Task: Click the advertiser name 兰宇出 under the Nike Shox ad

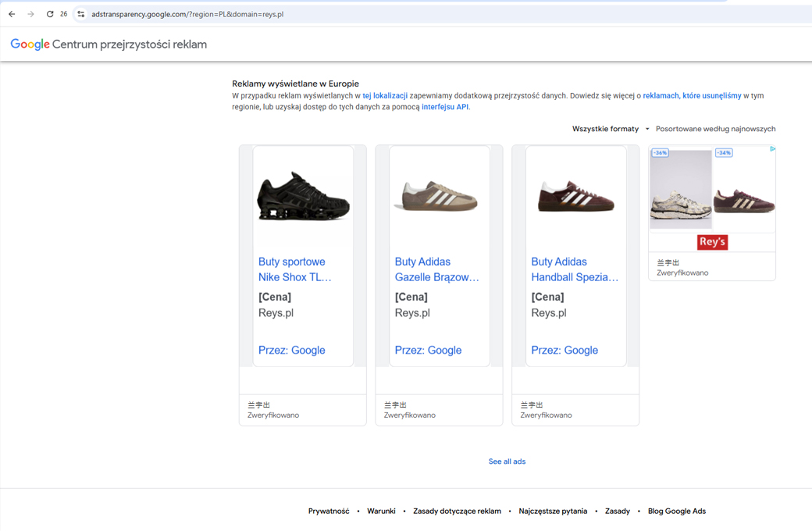Action: click(x=258, y=405)
